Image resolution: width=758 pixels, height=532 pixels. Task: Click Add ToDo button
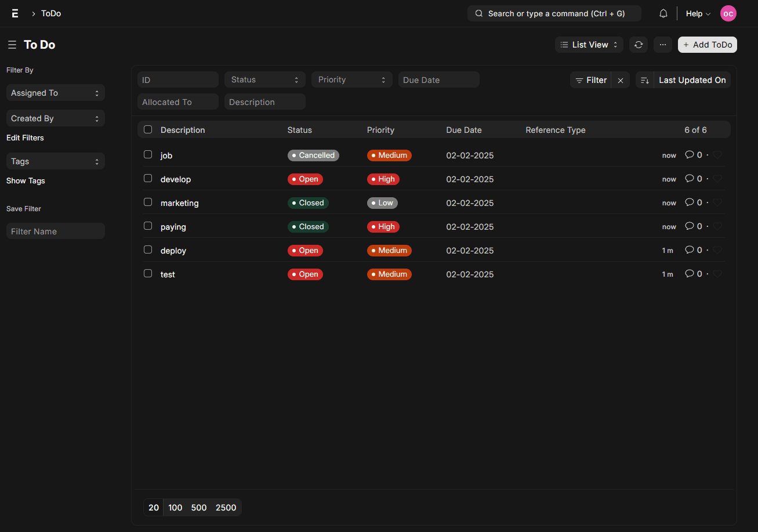pos(708,45)
